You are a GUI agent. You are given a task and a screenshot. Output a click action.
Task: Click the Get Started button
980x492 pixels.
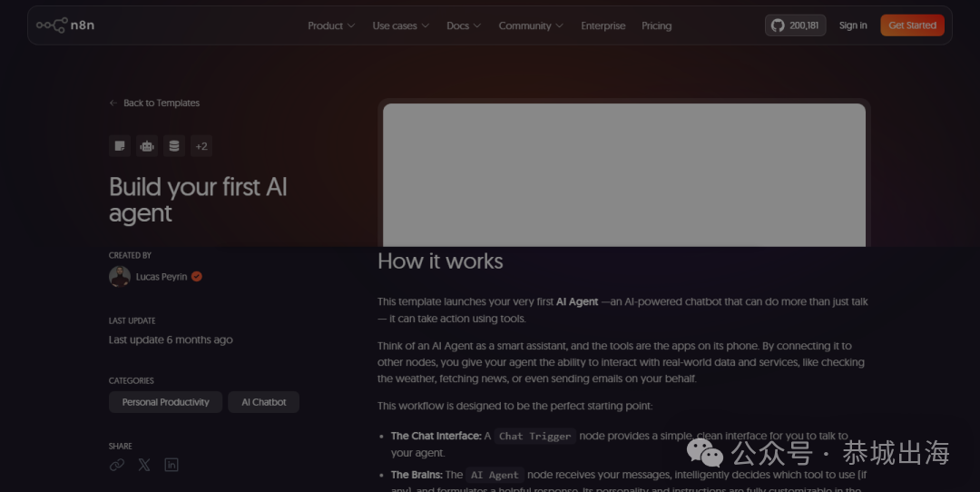(x=912, y=25)
